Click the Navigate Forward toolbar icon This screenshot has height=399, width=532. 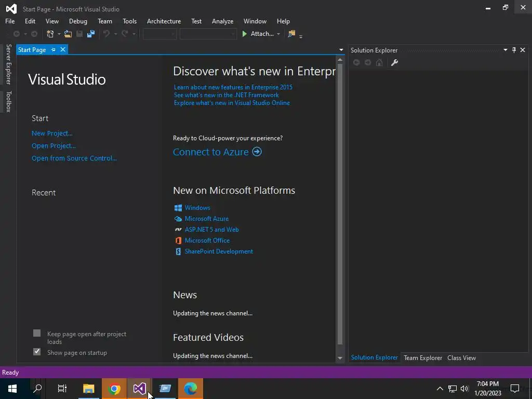click(34, 34)
